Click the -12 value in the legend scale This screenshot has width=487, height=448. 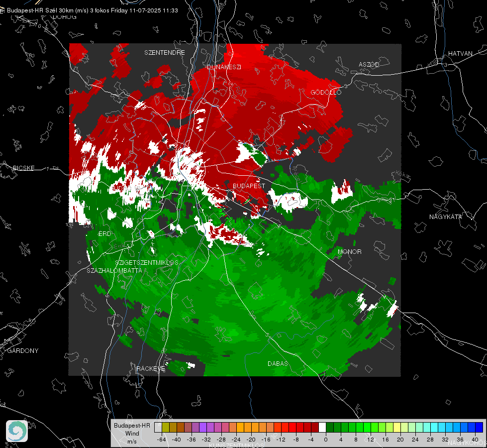[x=281, y=440]
